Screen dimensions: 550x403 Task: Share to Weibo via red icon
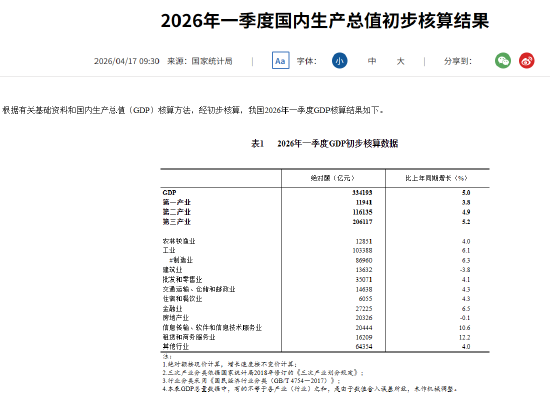pyautogui.click(x=526, y=61)
